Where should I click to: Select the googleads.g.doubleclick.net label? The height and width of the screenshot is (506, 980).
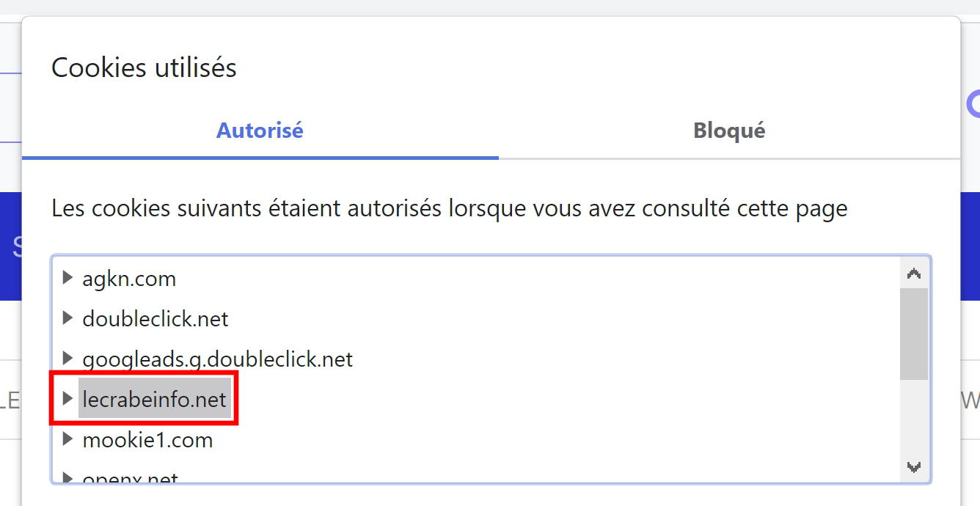[218, 359]
